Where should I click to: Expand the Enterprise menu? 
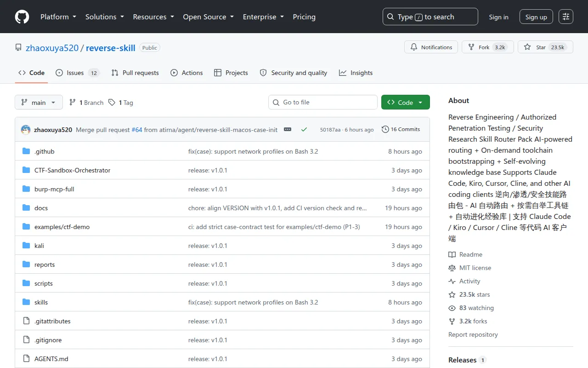pos(263,17)
